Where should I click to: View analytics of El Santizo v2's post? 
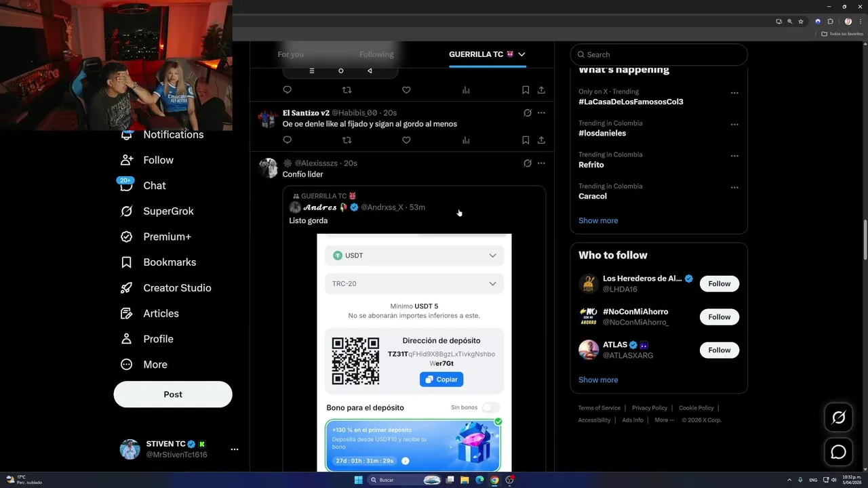466,140
